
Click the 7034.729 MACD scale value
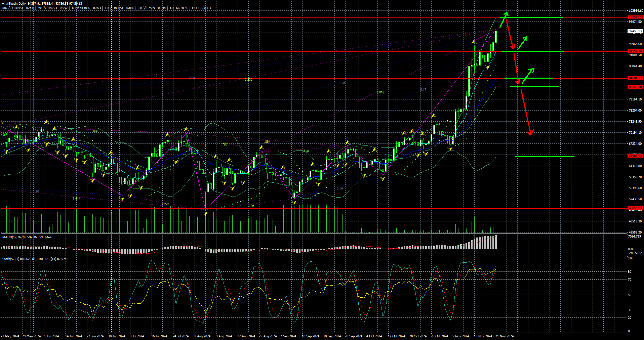pos(635,237)
